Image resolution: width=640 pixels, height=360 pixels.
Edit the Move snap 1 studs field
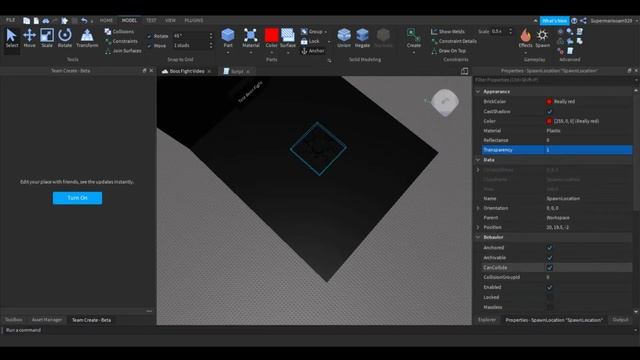[190, 46]
